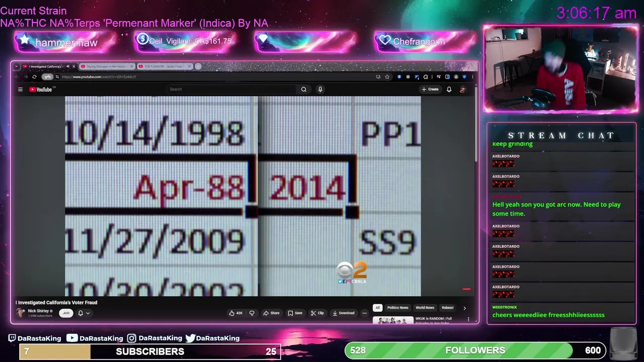644x362 pixels.
Task: Click the shield extension icon in toolbar
Action: (x=464, y=77)
